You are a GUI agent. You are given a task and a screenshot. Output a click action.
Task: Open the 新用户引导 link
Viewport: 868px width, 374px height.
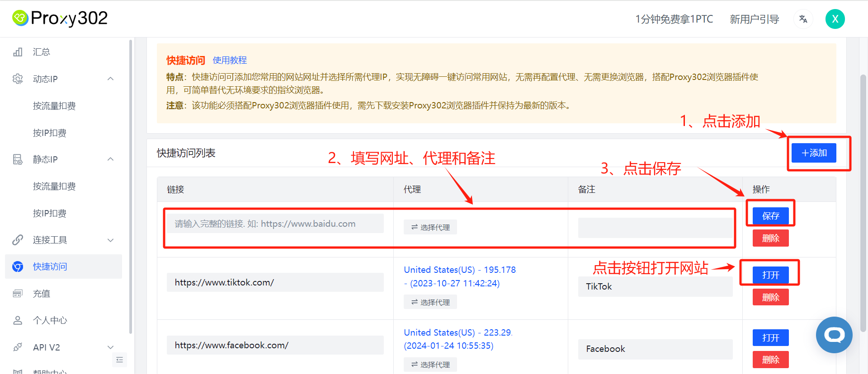755,19
